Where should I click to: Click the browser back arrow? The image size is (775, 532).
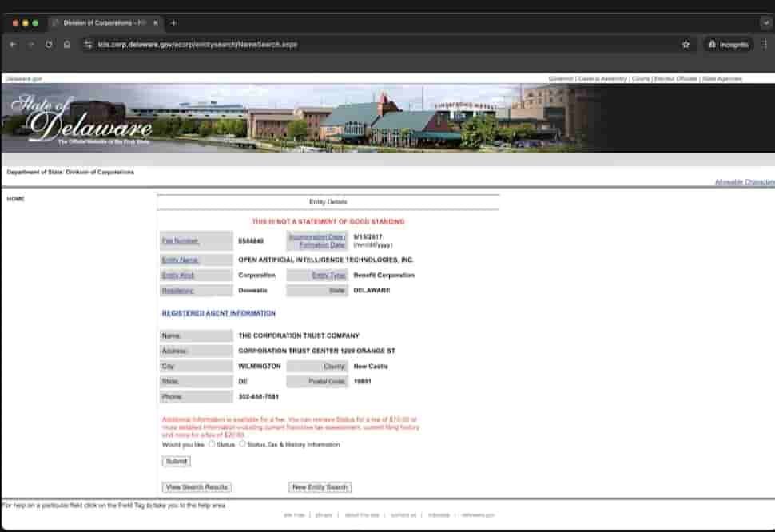point(13,45)
